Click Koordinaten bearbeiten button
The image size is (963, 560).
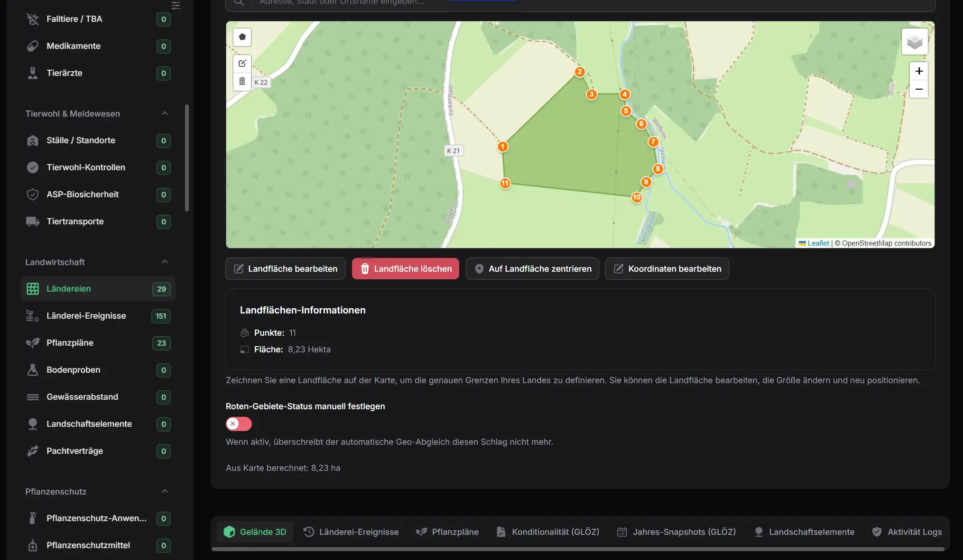pos(667,269)
